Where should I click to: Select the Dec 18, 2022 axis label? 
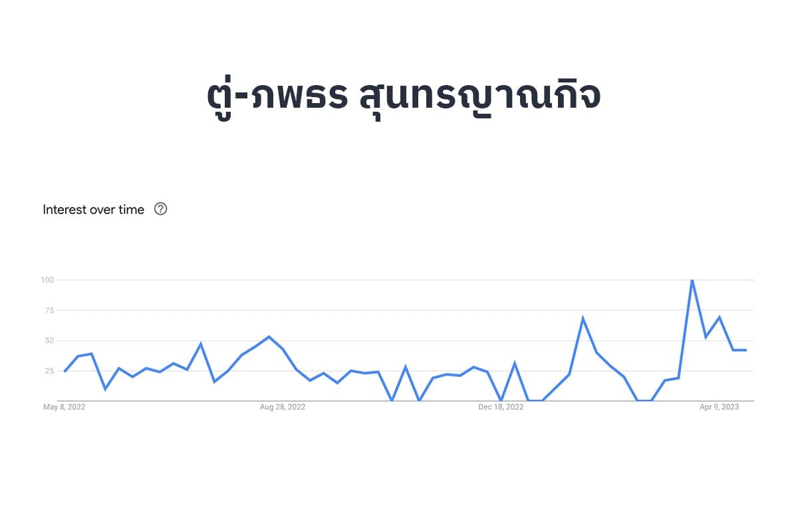coord(501,407)
